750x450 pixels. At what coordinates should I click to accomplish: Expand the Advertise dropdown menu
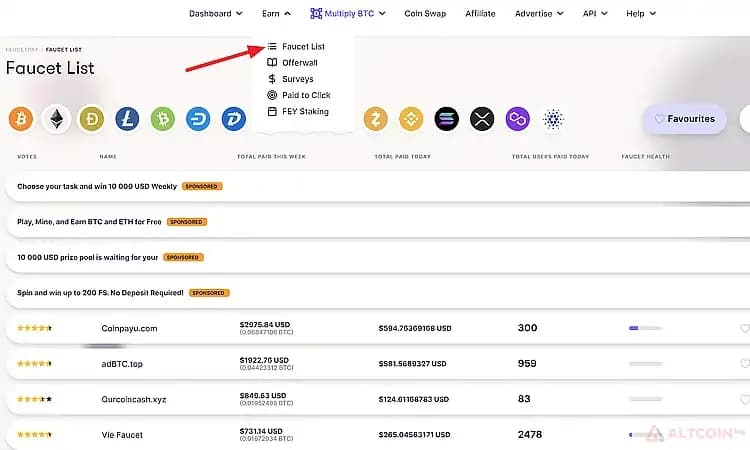pyautogui.click(x=539, y=13)
